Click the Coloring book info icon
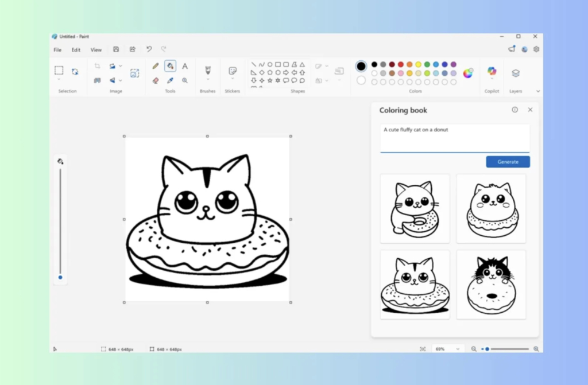Image resolution: width=588 pixels, height=385 pixels. 515,110
